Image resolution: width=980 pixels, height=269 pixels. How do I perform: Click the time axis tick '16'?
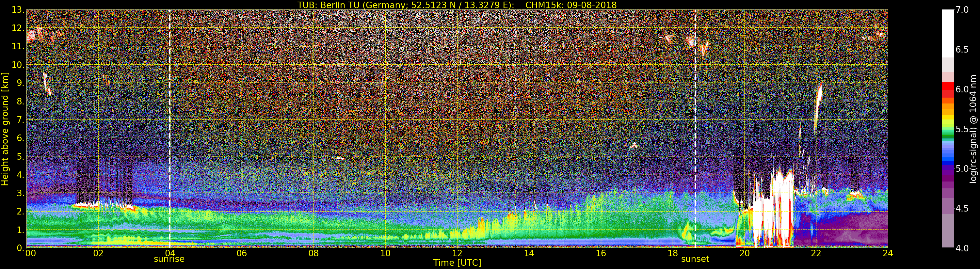coord(601,253)
